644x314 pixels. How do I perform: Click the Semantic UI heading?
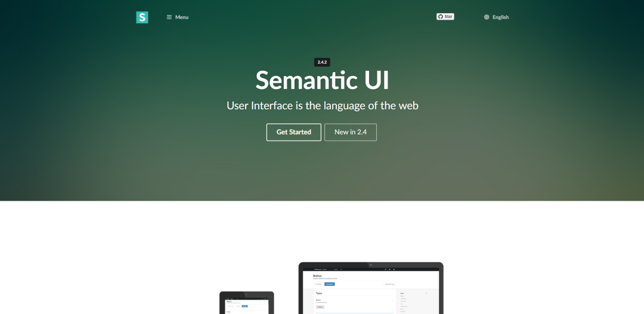pyautogui.click(x=322, y=80)
